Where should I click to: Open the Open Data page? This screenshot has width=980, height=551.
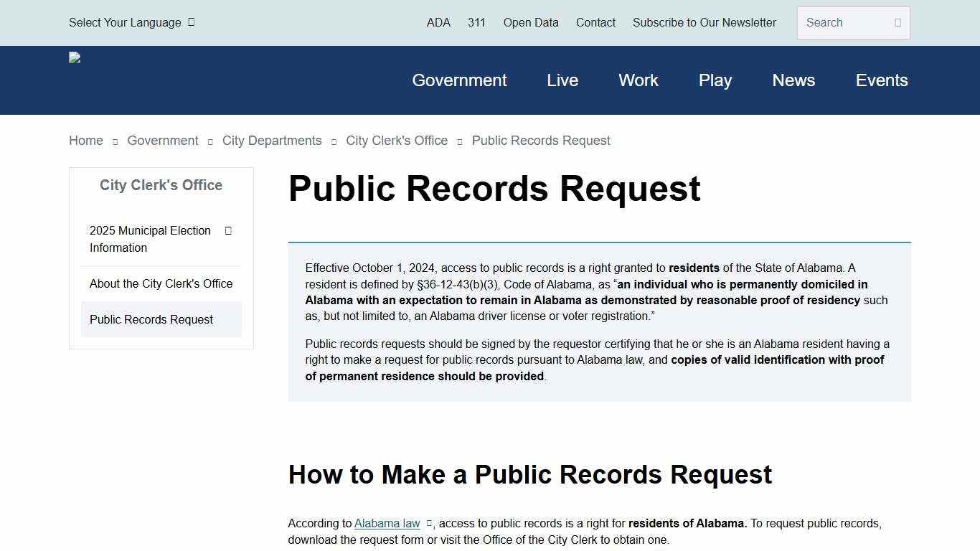point(530,22)
